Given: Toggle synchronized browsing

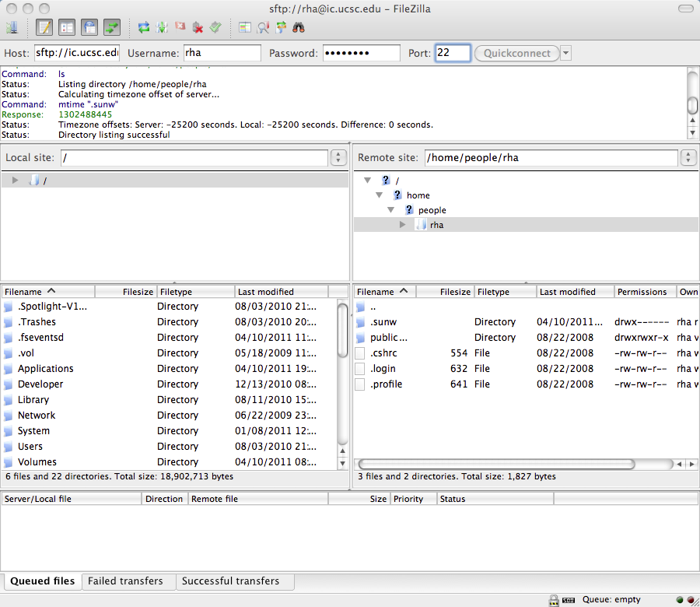Looking at the screenshot, I should pyautogui.click(x=281, y=28).
